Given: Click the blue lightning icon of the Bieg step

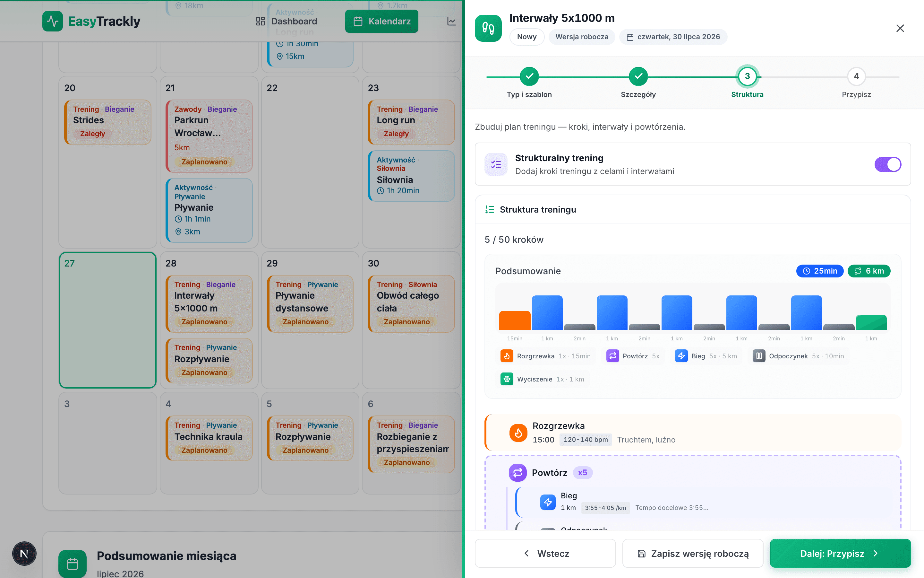Looking at the screenshot, I should (548, 502).
